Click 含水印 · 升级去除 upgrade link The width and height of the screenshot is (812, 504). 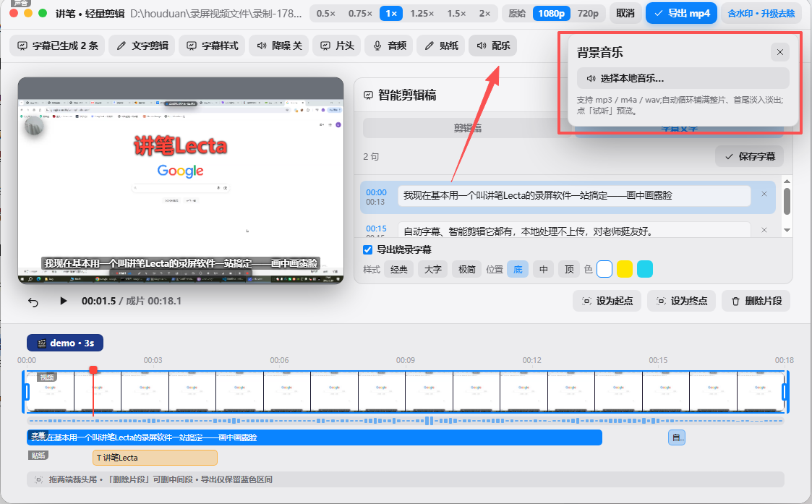click(x=761, y=14)
